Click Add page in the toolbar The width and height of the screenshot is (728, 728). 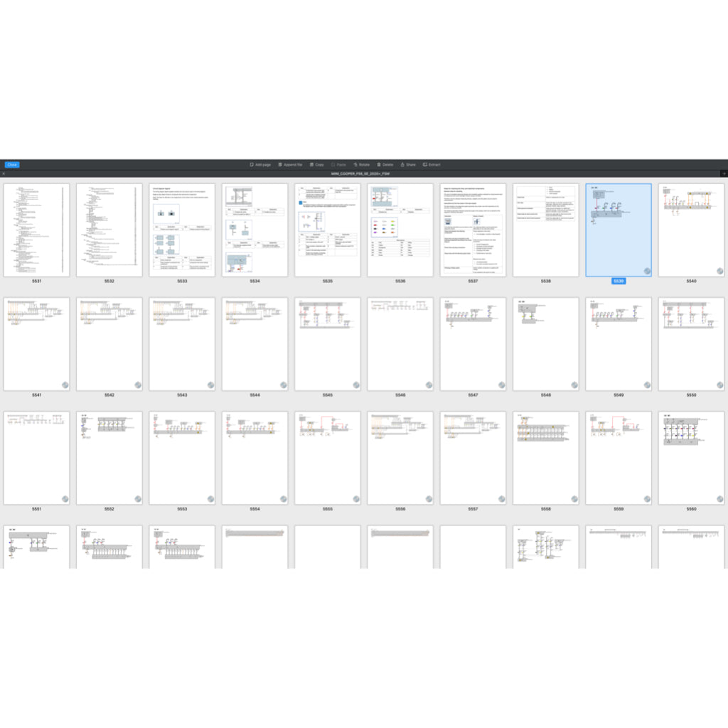(x=260, y=165)
